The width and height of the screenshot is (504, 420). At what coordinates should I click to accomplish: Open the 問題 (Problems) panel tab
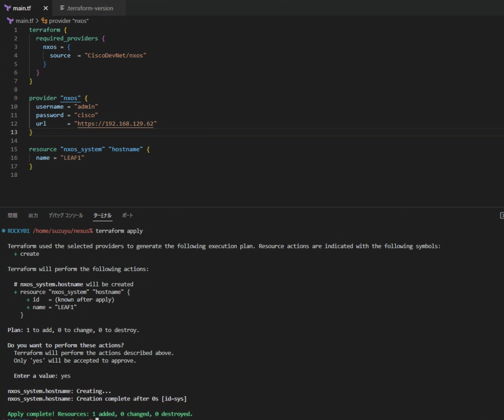13,215
